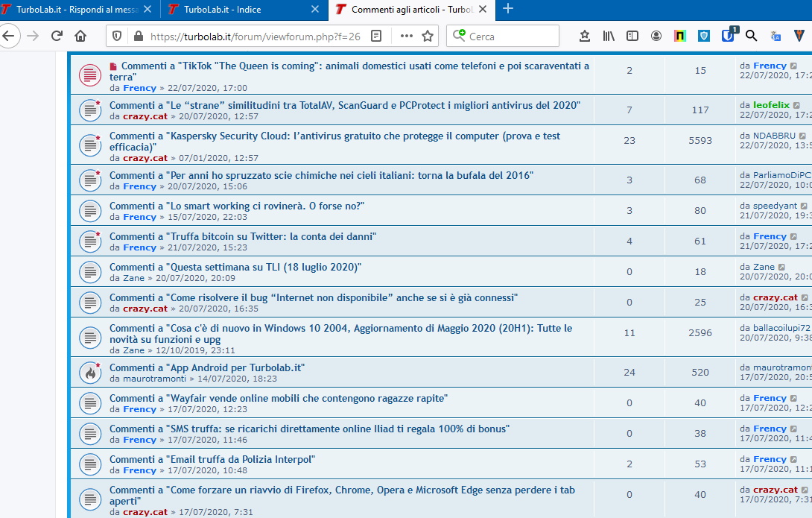Open Internet non disponibile bug topic
This screenshot has height=518, width=812.
314,297
